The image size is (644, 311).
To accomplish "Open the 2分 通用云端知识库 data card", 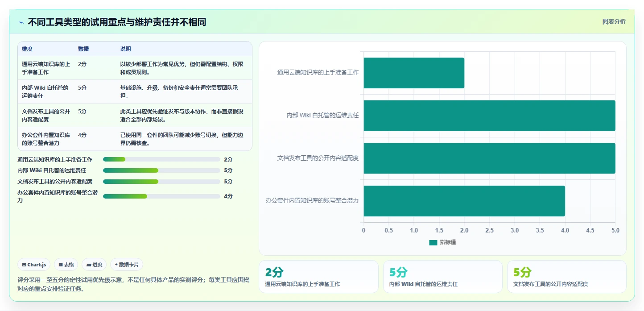I will [x=318, y=277].
